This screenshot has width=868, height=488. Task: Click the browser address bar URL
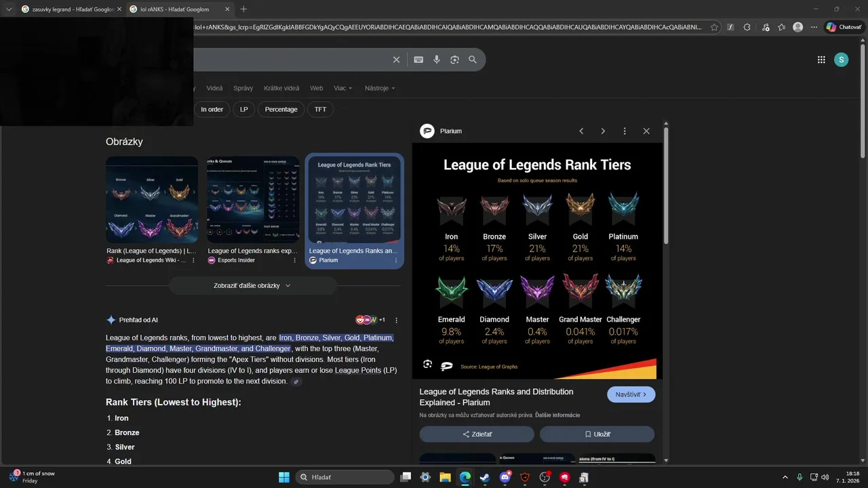click(x=448, y=27)
